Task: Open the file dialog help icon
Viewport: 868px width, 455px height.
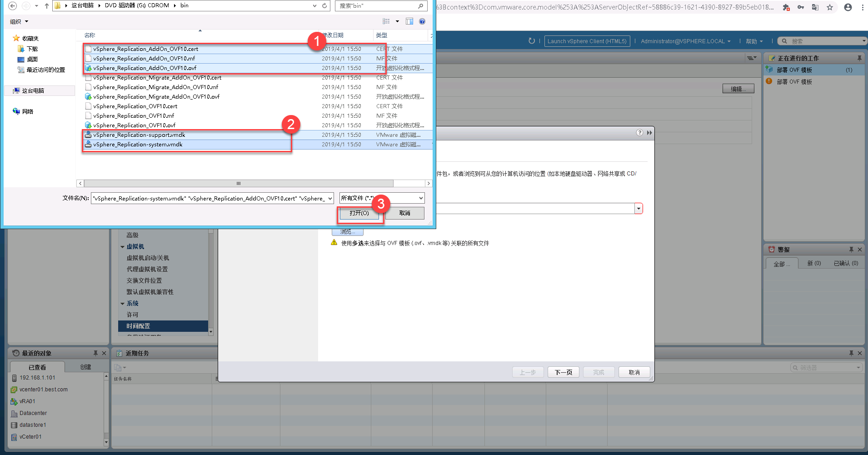Action: click(x=422, y=21)
